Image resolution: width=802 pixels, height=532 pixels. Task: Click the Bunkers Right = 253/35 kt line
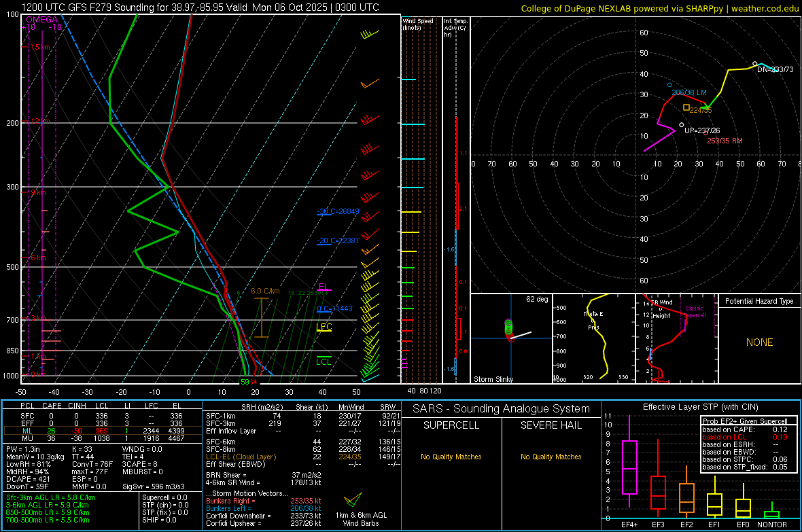pyautogui.click(x=264, y=501)
